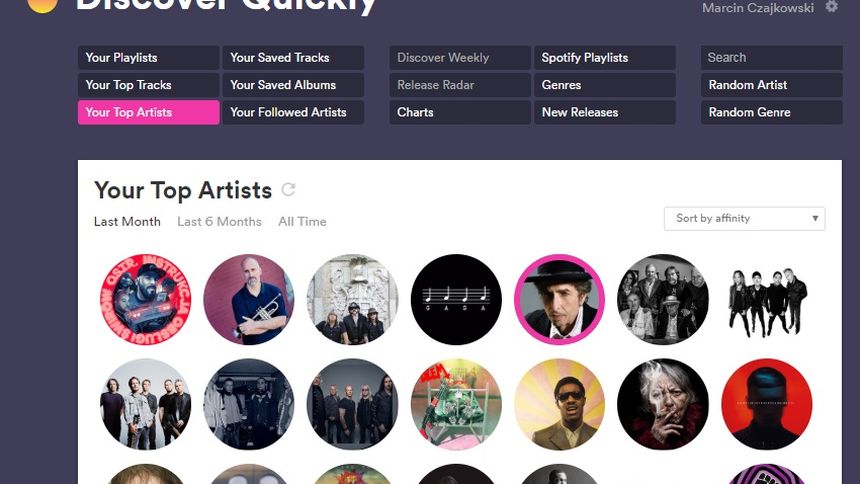Open the red silhouette album artist thumbnail

coord(766,404)
